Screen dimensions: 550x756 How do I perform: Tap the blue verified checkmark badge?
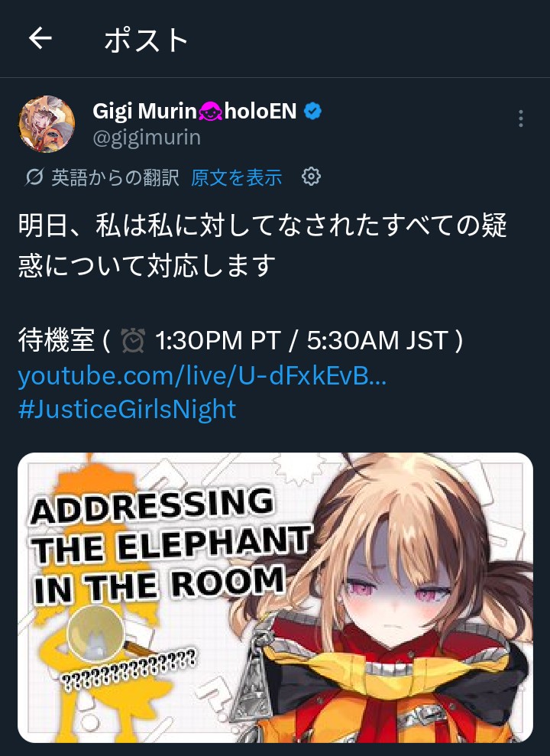(x=312, y=112)
